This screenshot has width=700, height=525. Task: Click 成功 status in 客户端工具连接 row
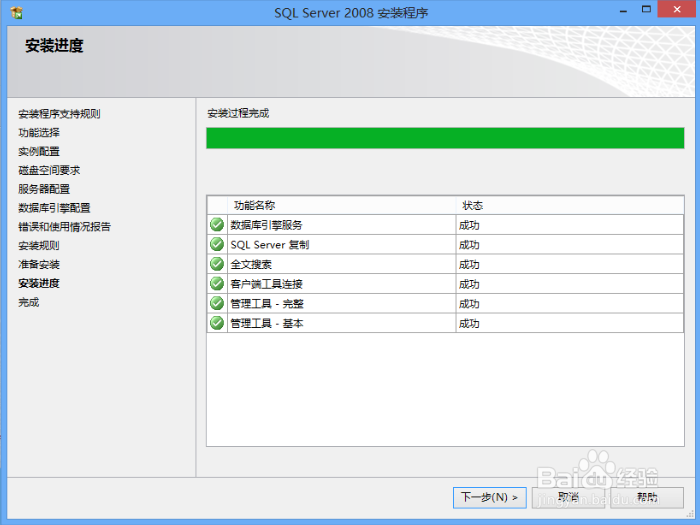(x=469, y=284)
